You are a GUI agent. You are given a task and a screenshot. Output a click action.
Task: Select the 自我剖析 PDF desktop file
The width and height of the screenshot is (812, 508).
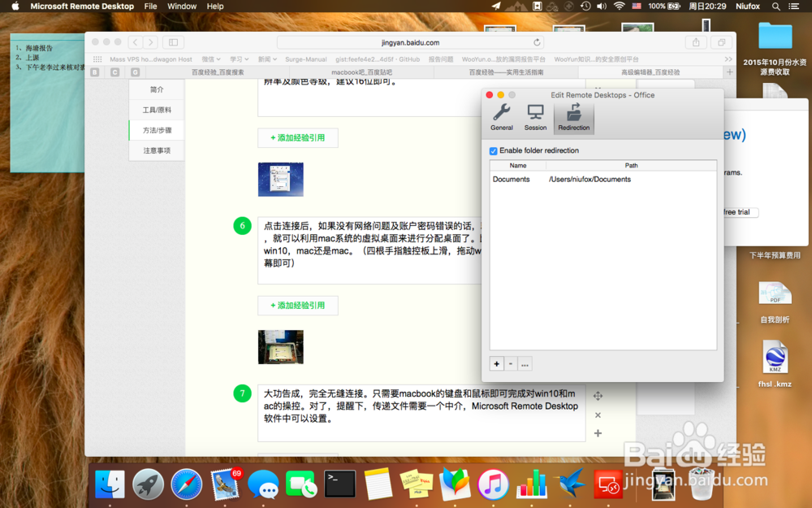775,302
